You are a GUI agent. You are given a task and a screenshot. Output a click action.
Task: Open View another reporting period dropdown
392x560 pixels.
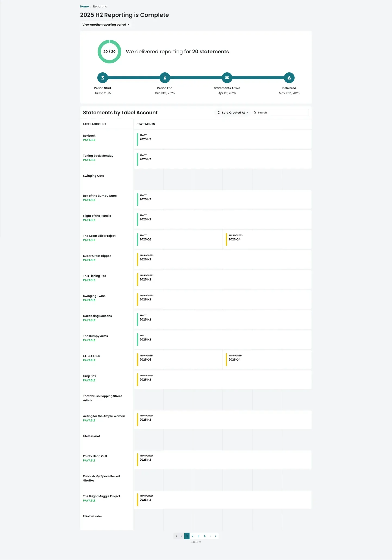point(106,24)
